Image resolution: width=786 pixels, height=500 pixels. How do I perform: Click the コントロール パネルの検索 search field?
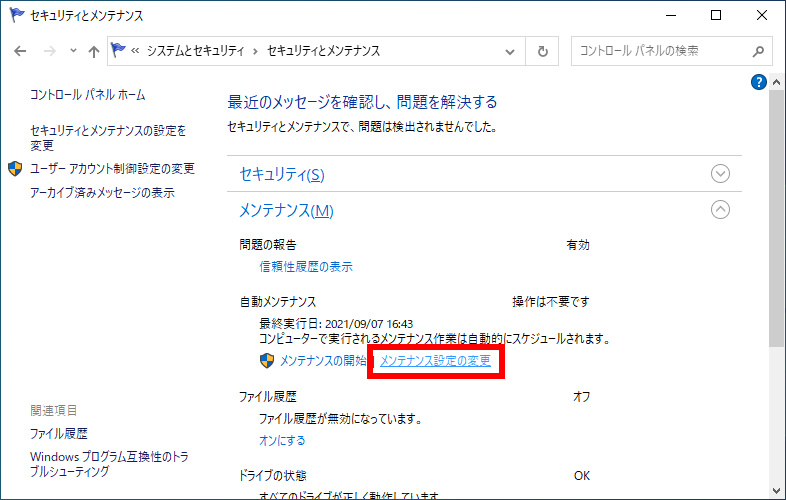pyautogui.click(x=660, y=51)
